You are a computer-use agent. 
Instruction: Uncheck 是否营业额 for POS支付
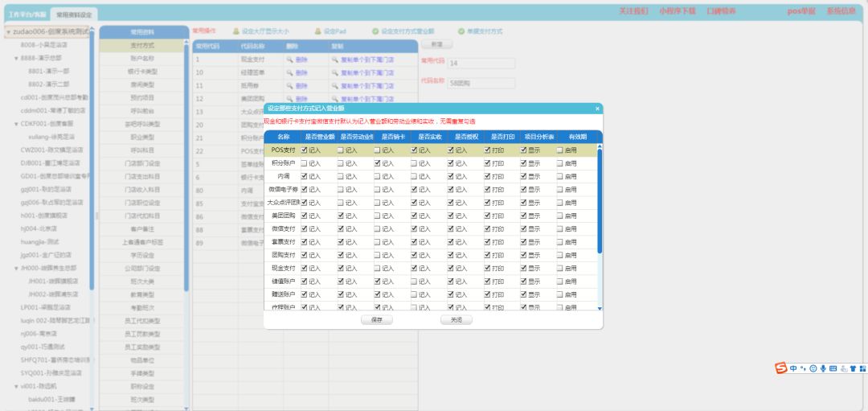[x=305, y=150]
